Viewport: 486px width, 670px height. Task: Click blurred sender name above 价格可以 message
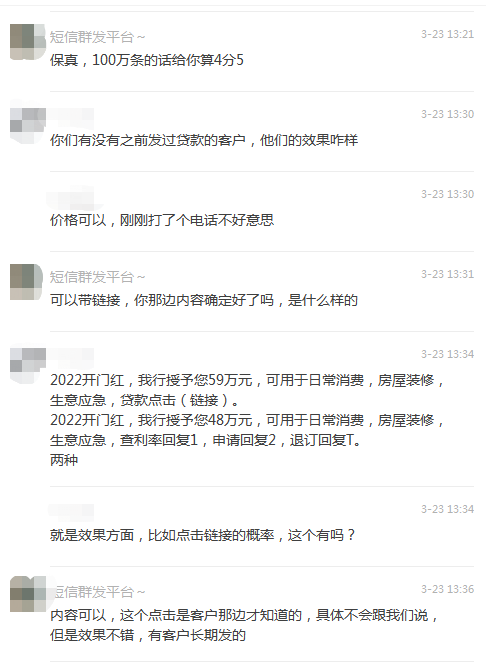click(71, 197)
